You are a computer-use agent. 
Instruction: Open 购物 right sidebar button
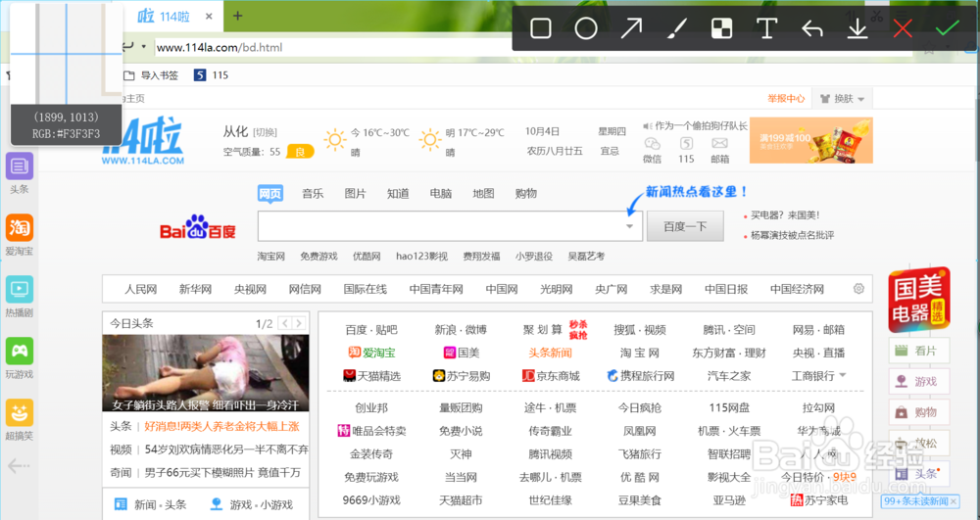pyautogui.click(x=919, y=412)
